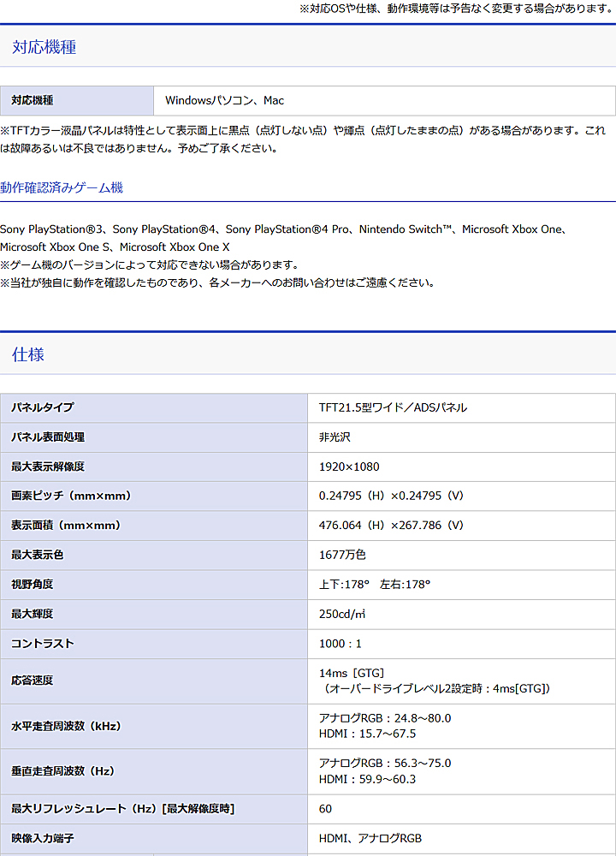Click the 250cd/㎡ brightness value
The image size is (616, 856).
pyautogui.click(x=342, y=614)
